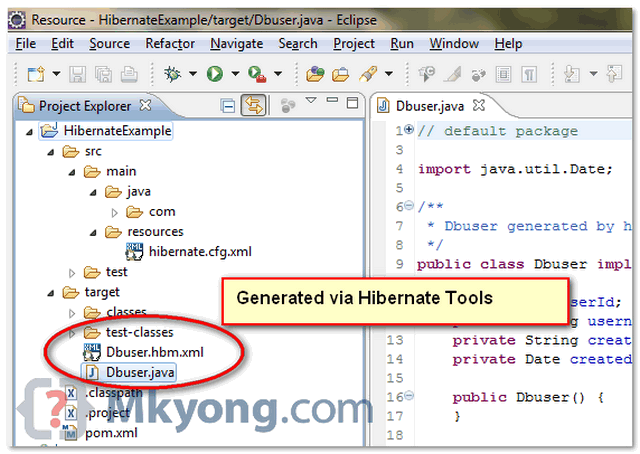
Task: Close the Dbuser.java editor tab
Action: tap(479, 106)
